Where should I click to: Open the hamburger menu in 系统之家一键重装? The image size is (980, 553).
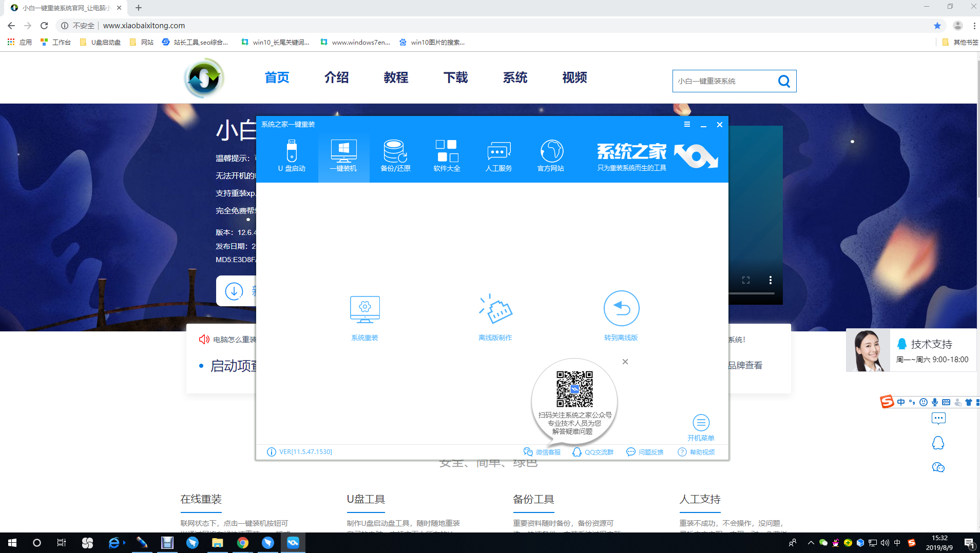(686, 124)
